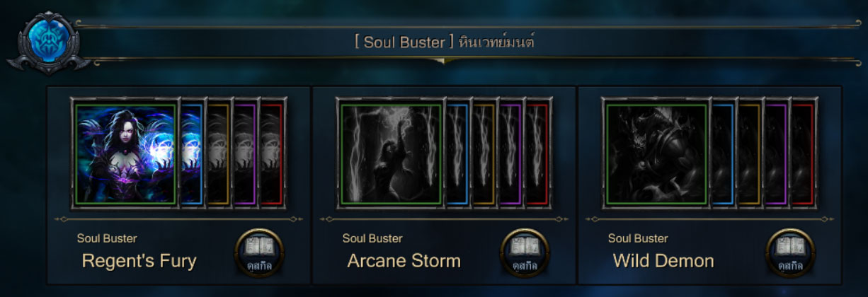The image size is (868, 297).
Task: Select the green-framed Arcane Storm portrait
Action: coord(392,155)
